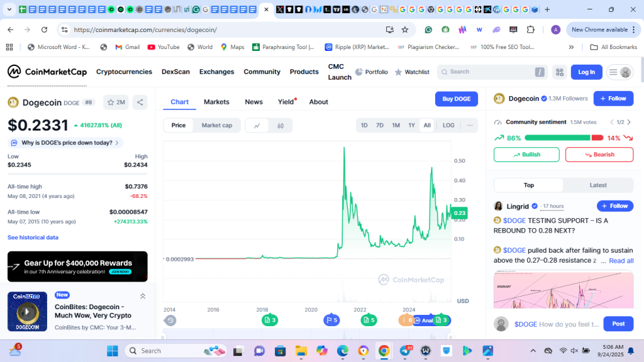Switch to the Yield tab
Image resolution: width=644 pixels, height=362 pixels.
tap(286, 102)
